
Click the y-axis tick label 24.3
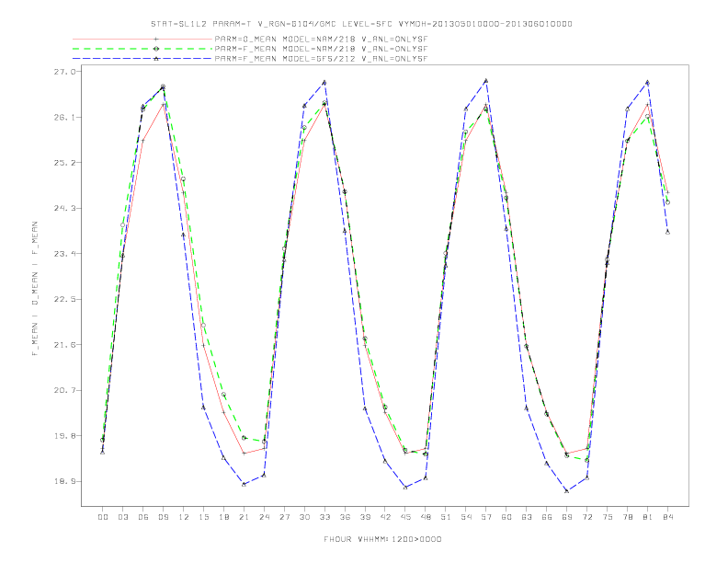point(64,208)
